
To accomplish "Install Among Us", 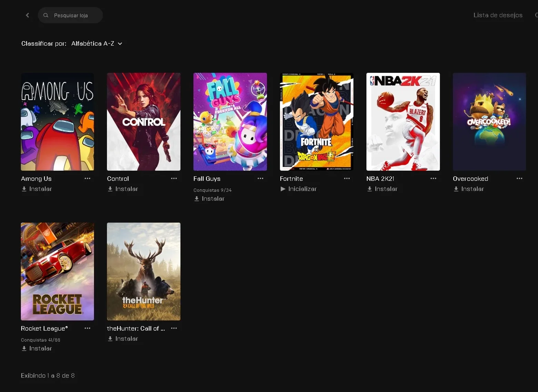I will point(37,189).
